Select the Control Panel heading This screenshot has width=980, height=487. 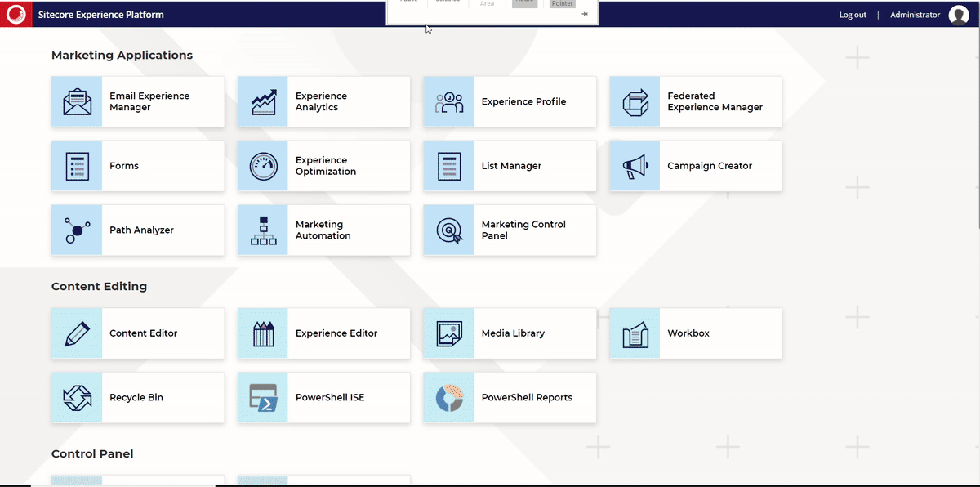(92, 453)
